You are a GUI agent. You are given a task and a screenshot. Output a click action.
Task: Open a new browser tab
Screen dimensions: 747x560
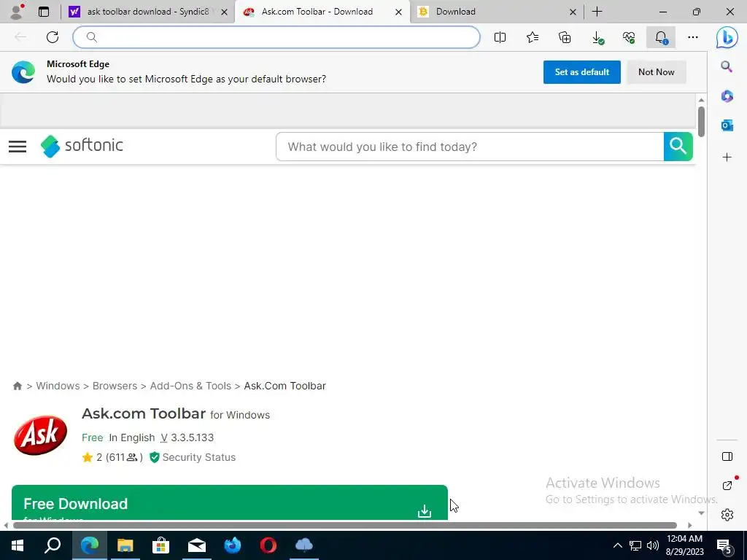pyautogui.click(x=597, y=12)
